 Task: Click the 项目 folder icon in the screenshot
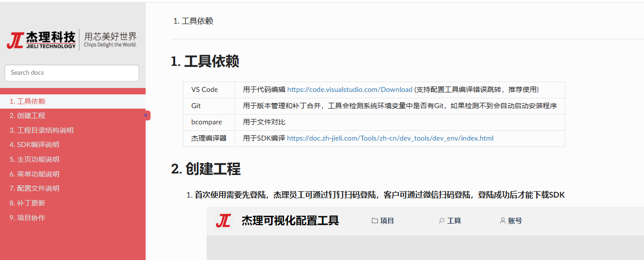(375, 221)
